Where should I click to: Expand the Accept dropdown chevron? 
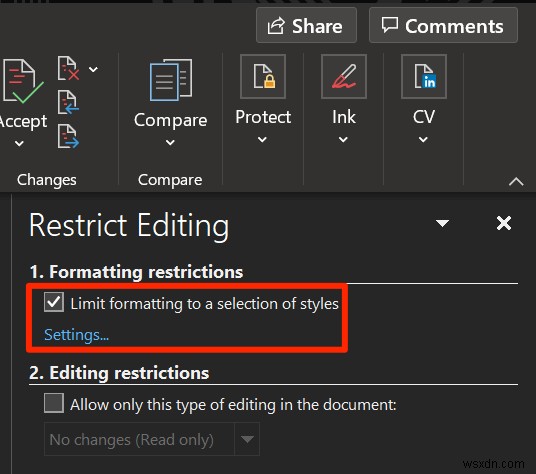click(x=19, y=143)
